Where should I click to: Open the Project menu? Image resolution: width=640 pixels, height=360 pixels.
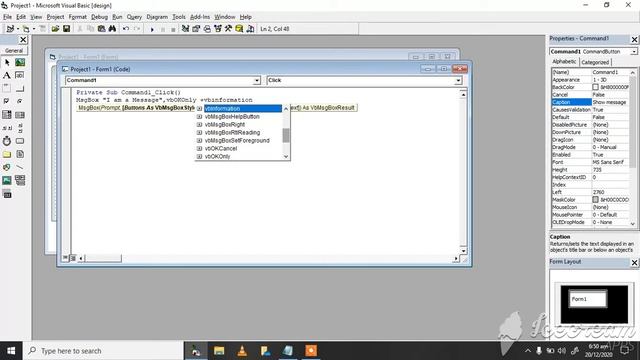(x=55, y=17)
